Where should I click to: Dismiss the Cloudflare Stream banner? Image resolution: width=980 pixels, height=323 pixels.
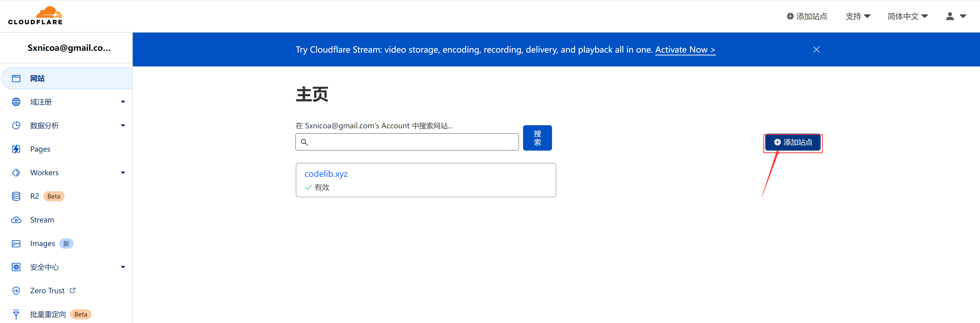click(x=816, y=50)
